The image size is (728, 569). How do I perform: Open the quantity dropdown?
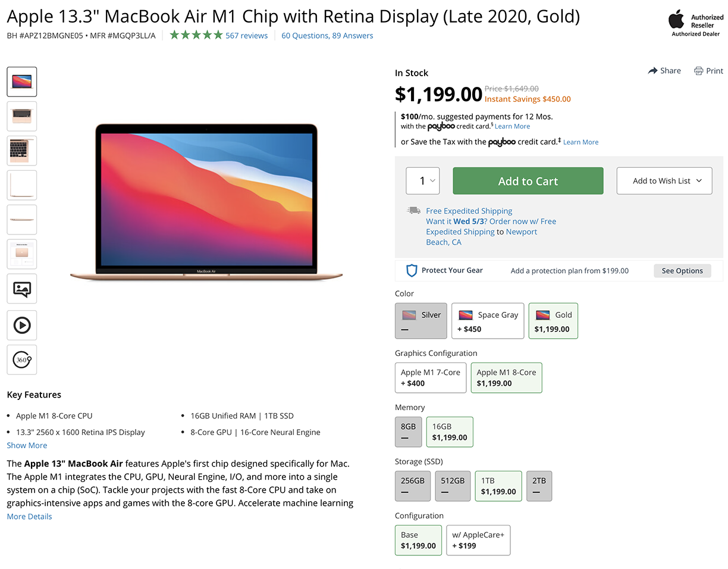click(x=422, y=180)
